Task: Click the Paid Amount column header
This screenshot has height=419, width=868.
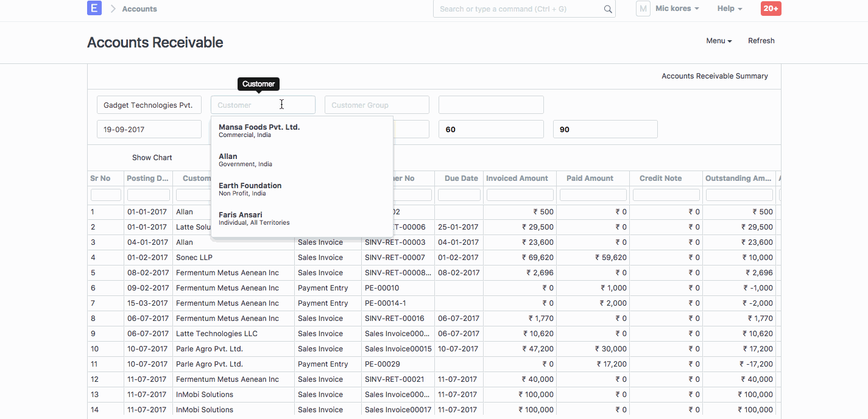Action: tap(593, 178)
